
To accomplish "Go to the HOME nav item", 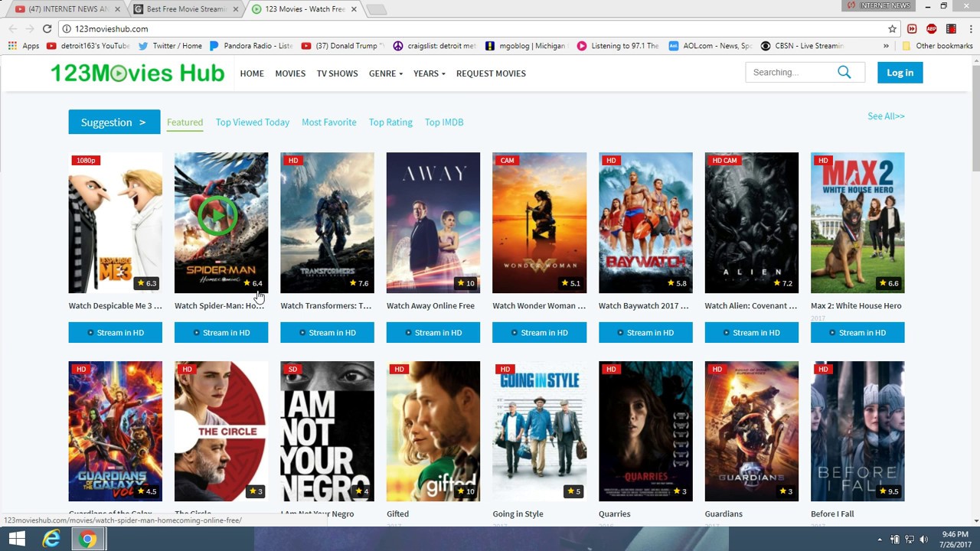I will click(252, 73).
